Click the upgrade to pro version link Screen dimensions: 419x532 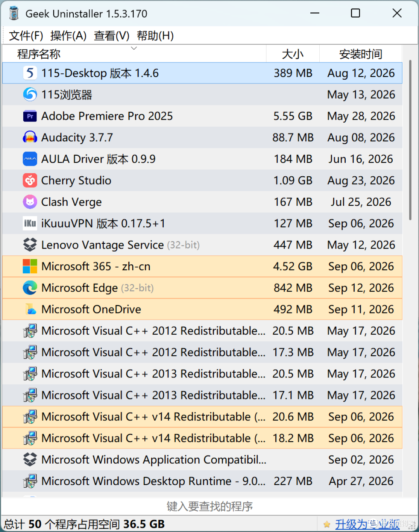367,524
